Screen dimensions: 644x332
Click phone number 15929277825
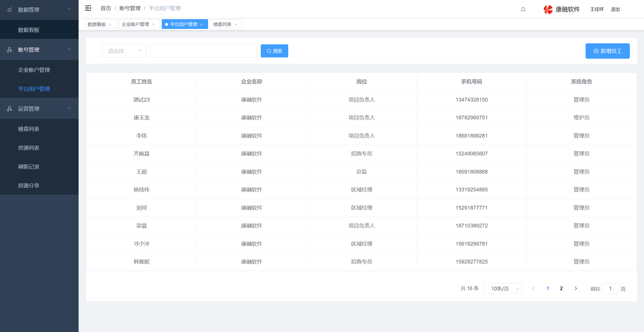(471, 262)
